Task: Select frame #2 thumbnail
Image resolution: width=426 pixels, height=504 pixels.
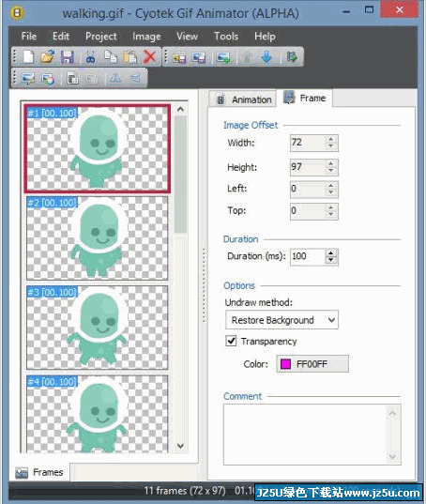Action: tap(97, 238)
